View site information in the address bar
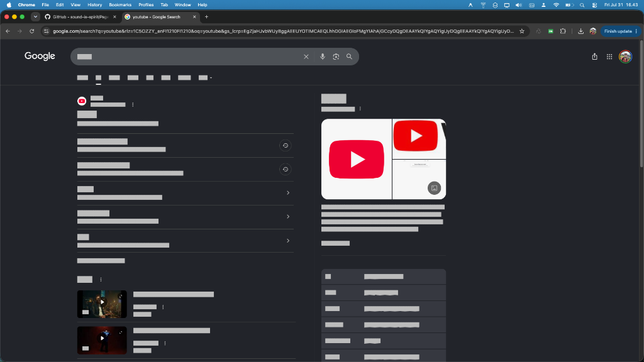Screen dimensions: 644x362 (46, 31)
